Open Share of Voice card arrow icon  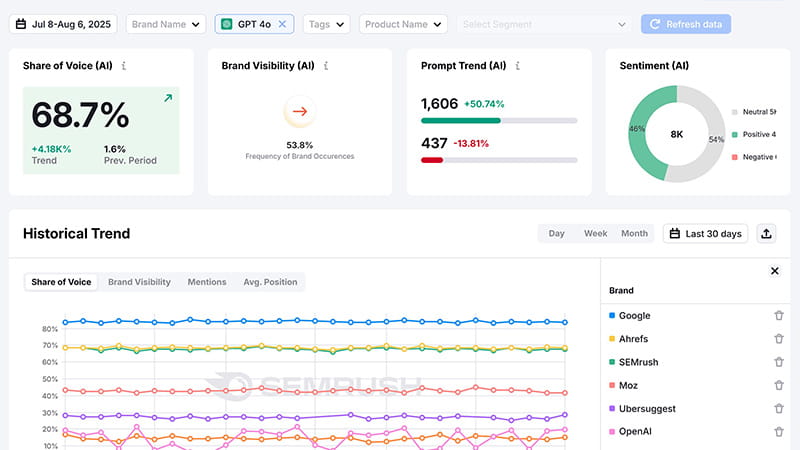click(x=168, y=98)
